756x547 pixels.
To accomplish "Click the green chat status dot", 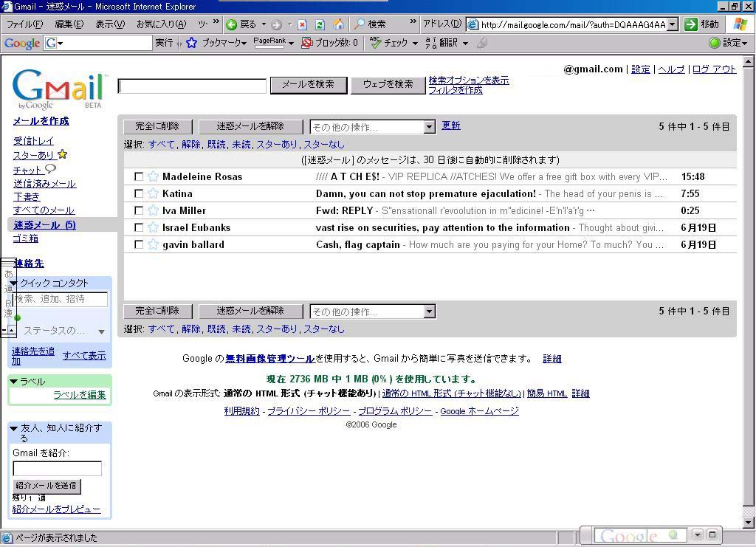I will tap(18, 317).
